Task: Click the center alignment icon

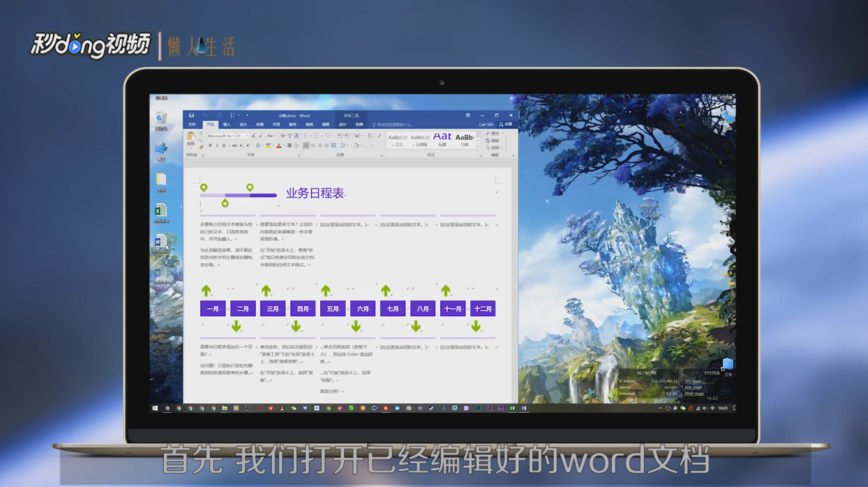Action: coord(313,145)
